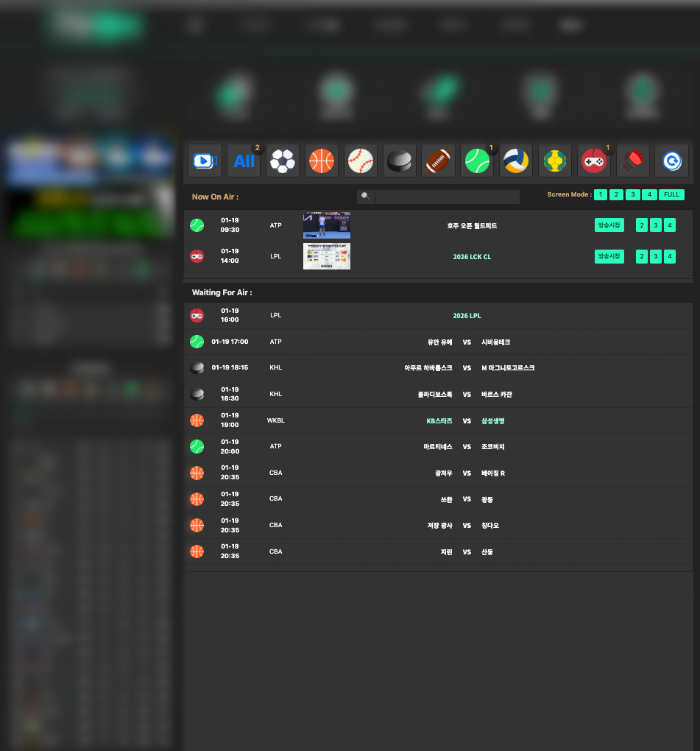Select the boxing glove category icon
The image size is (700, 751).
633,161
